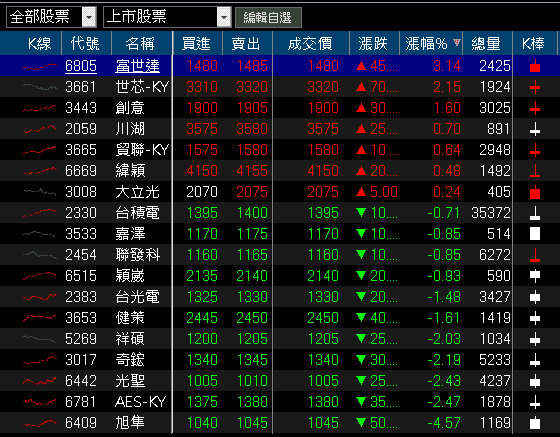Viewport: 560px width, 437px height.
Task: Select the 緯穎 stock name
Action: [x=130, y=171]
